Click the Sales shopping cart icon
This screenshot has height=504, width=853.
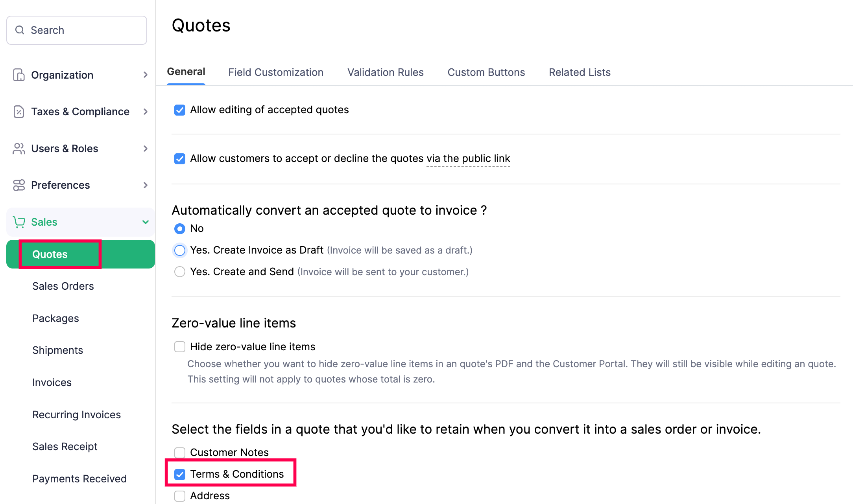pos(18,222)
